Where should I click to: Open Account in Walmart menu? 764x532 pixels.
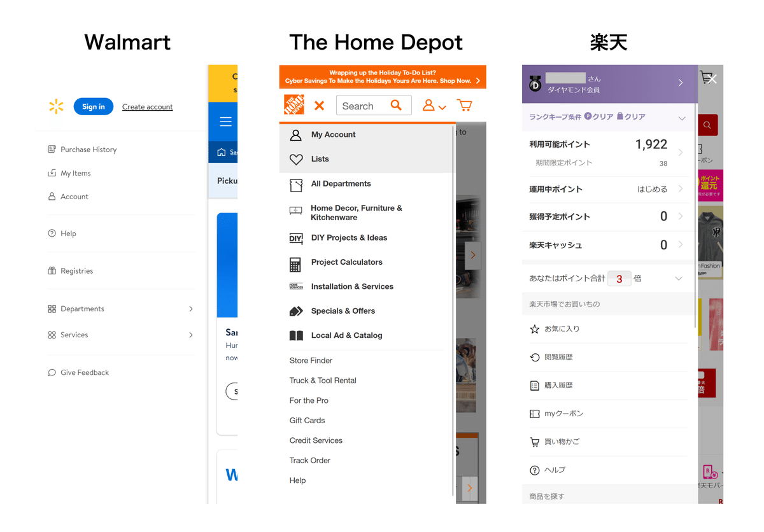[74, 197]
